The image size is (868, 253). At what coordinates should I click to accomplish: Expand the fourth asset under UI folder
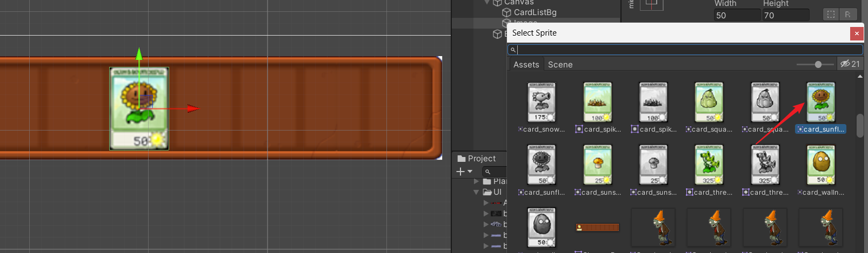[x=486, y=235]
